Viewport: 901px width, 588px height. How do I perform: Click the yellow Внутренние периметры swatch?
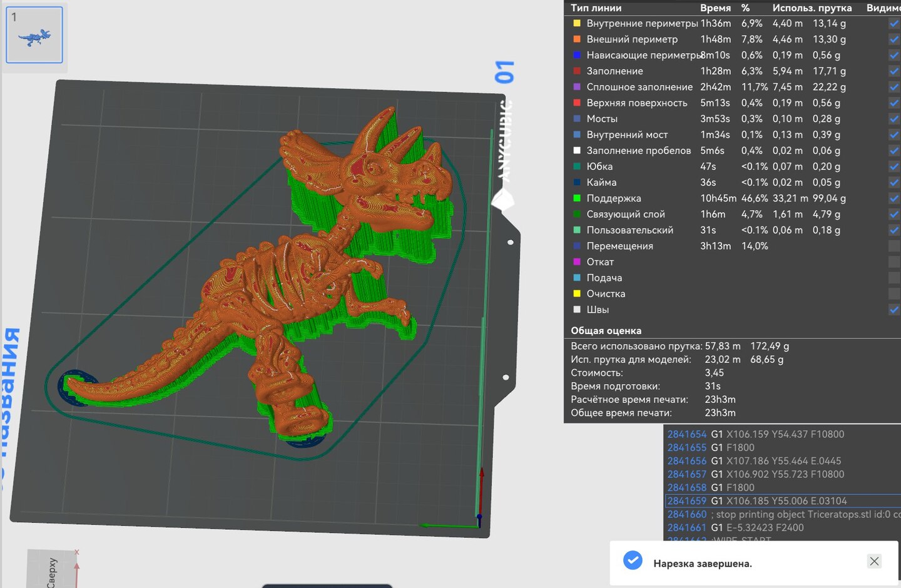(x=577, y=24)
